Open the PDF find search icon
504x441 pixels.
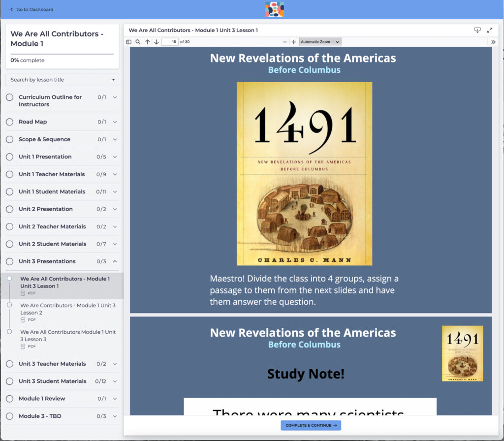point(138,42)
